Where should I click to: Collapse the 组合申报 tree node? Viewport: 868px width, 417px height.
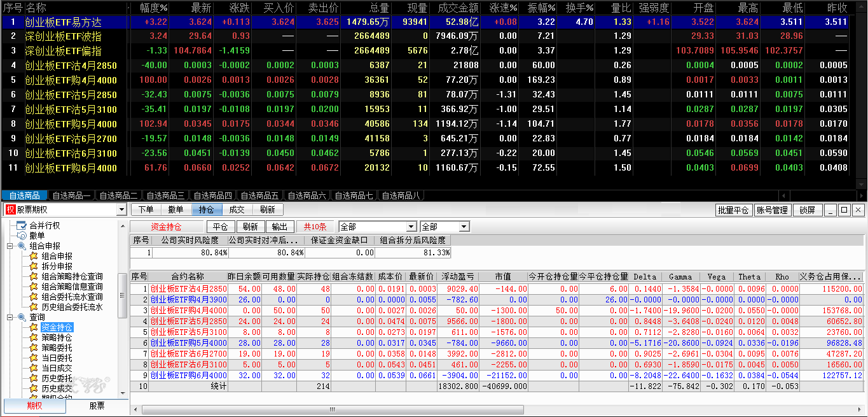point(10,246)
